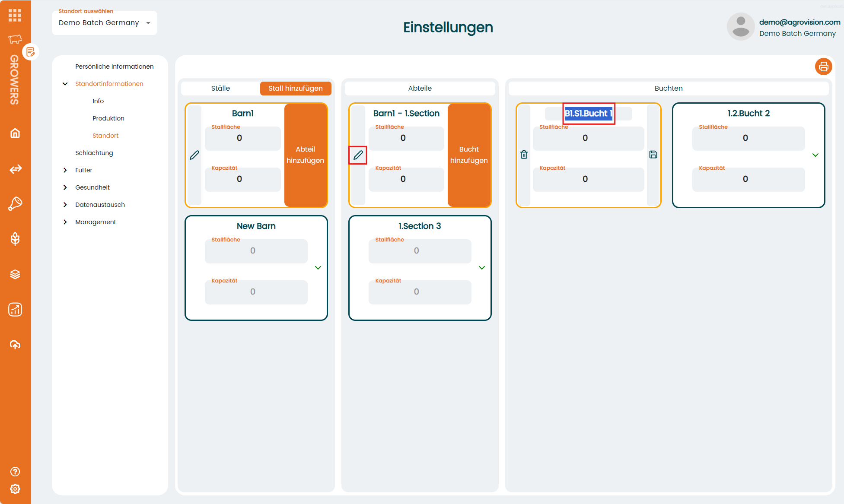The width and height of the screenshot is (844, 504).
Task: Open the home icon in sidebar
Action: [x=15, y=133]
